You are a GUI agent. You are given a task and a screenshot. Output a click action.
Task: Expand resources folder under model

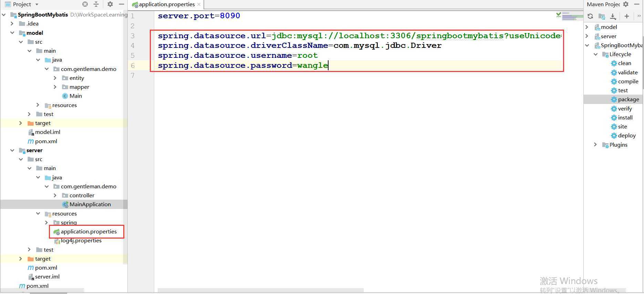click(x=38, y=105)
